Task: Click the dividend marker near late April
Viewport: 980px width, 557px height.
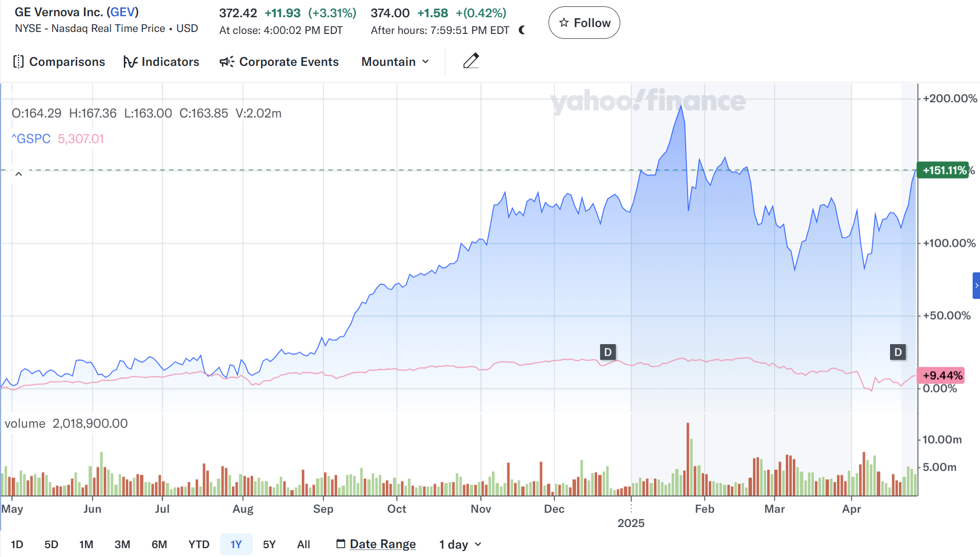Action: pyautogui.click(x=898, y=352)
